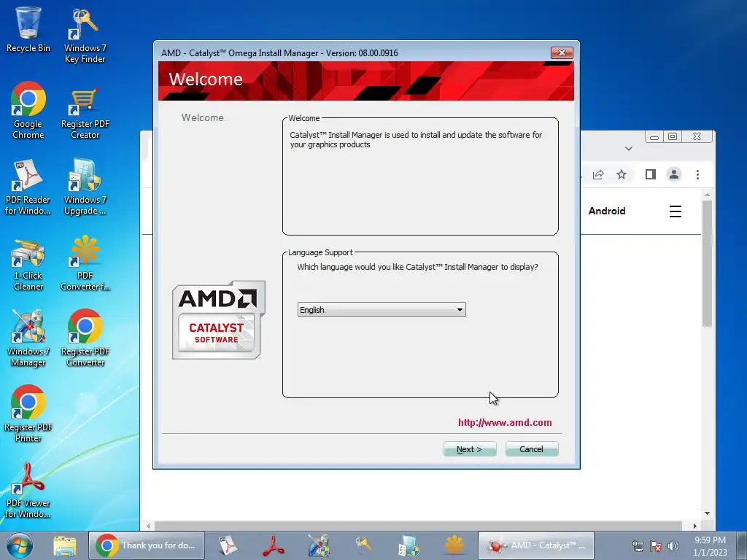This screenshot has height=560, width=747.
Task: Click the Show desktop strip at taskbar end
Action: (741, 545)
